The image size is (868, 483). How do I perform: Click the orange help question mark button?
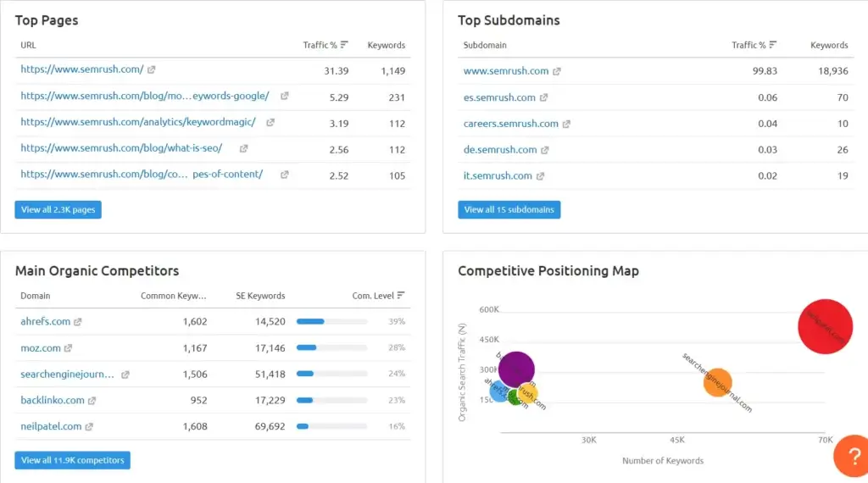tap(851, 457)
